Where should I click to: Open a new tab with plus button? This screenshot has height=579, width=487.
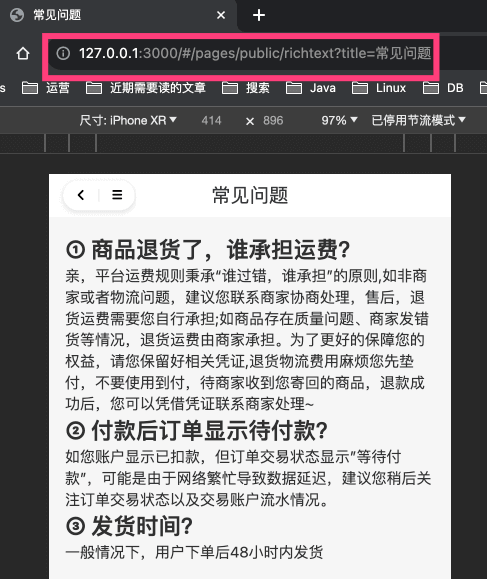(259, 15)
